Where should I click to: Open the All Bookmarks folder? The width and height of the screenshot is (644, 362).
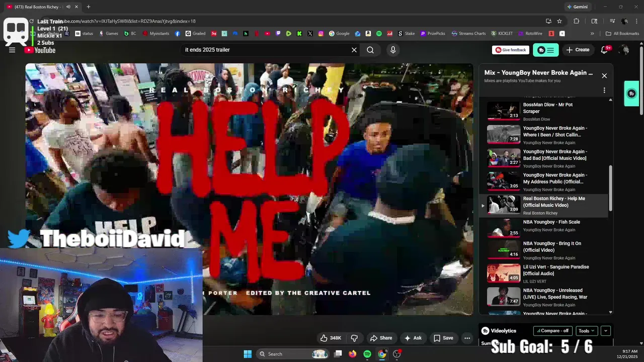click(x=622, y=34)
